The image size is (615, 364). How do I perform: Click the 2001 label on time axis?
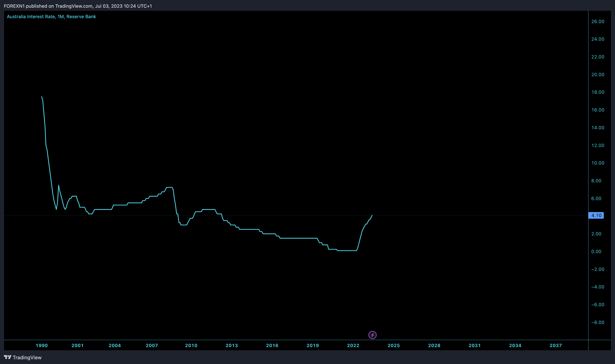point(78,345)
